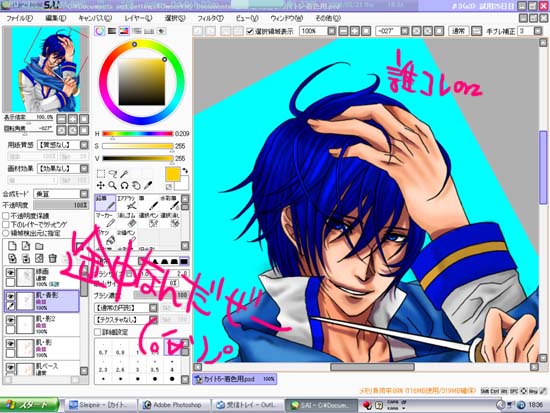Zoom out using navigator minus button
550x413 pixels.
[61, 119]
